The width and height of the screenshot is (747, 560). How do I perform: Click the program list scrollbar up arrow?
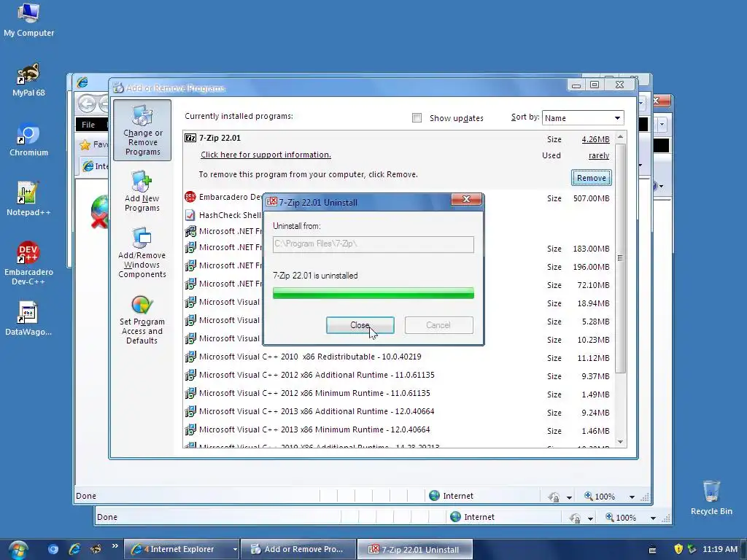(620, 137)
